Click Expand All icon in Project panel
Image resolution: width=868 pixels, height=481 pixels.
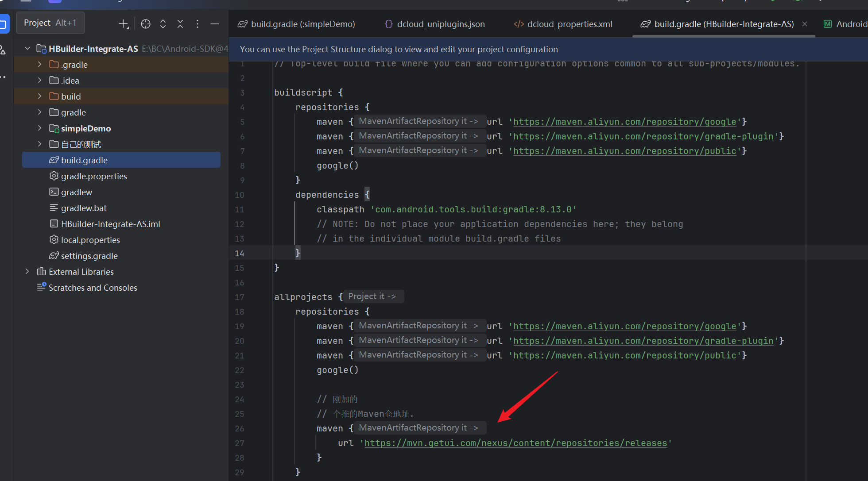pos(163,24)
